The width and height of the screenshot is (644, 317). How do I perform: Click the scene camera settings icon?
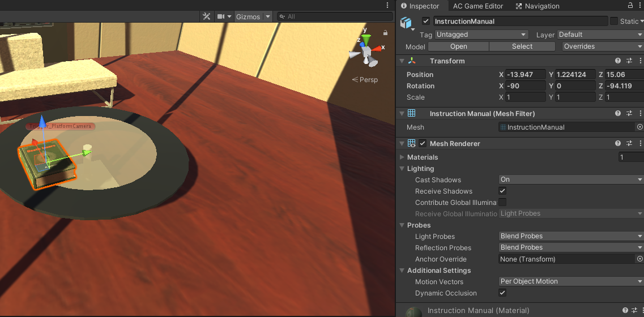click(221, 16)
